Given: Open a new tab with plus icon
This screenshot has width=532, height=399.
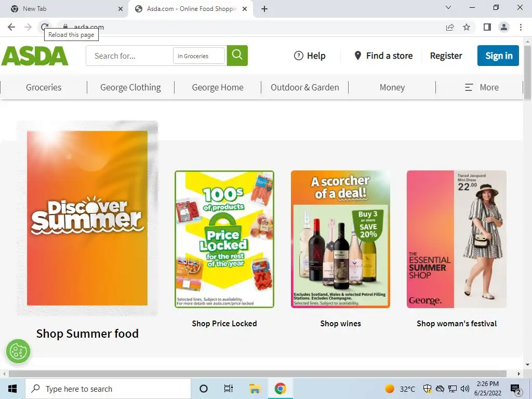Looking at the screenshot, I should (264, 9).
